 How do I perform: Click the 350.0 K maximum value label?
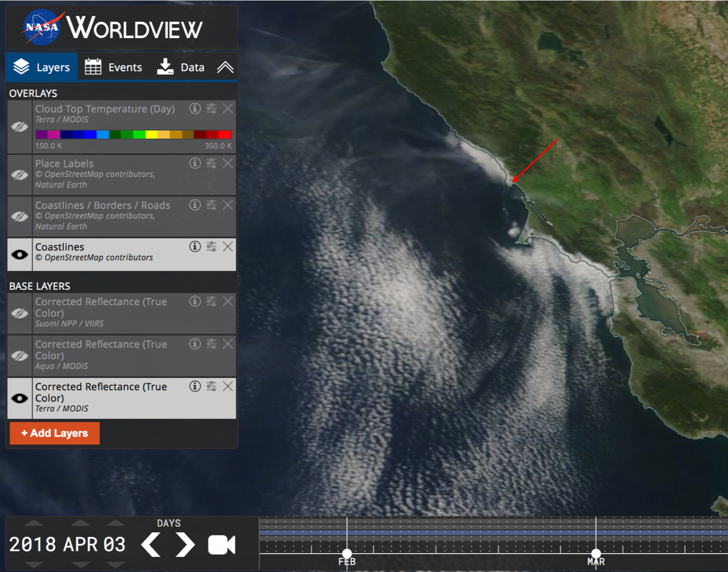click(218, 146)
